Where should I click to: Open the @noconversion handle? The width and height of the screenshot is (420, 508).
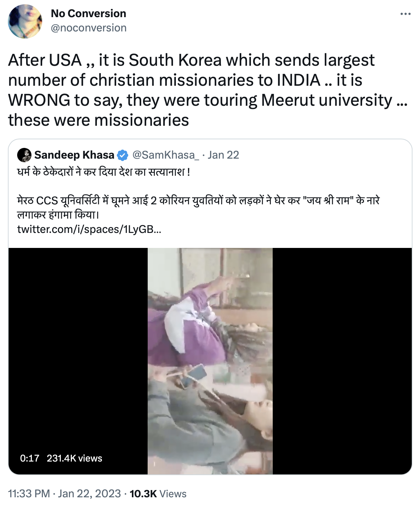pos(89,28)
